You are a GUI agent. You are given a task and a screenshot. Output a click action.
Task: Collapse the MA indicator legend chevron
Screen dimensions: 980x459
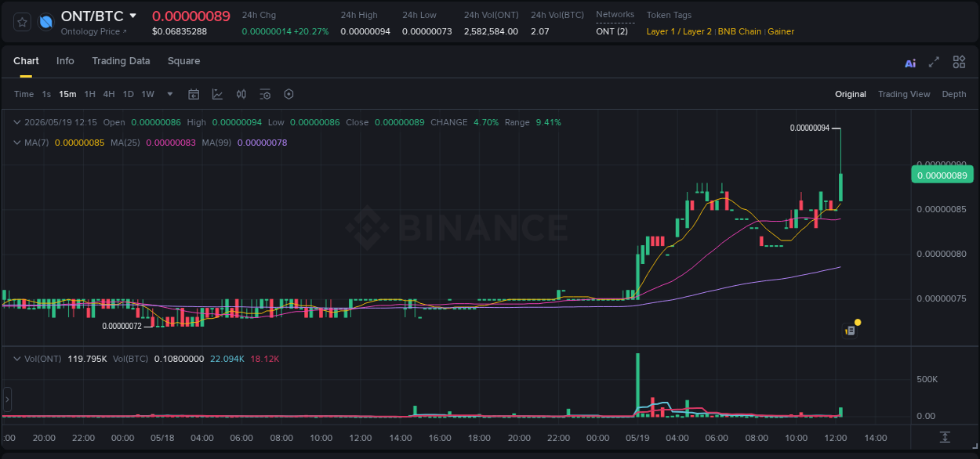(17, 143)
